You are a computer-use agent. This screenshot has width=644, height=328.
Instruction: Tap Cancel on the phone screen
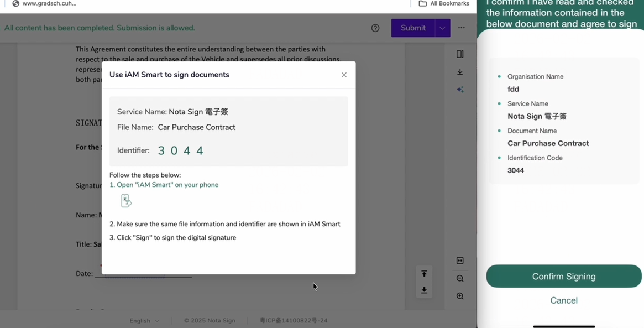[x=563, y=300]
